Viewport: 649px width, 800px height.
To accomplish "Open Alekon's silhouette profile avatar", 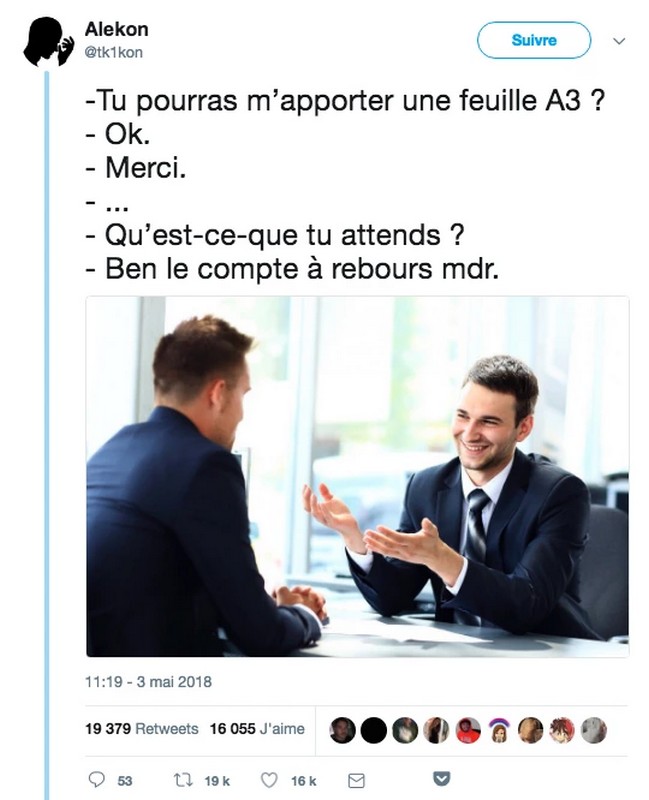I will [49, 42].
